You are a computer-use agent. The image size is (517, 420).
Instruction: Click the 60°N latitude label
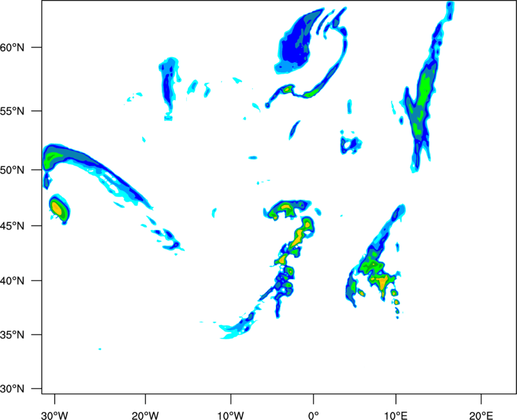(x=12, y=48)
